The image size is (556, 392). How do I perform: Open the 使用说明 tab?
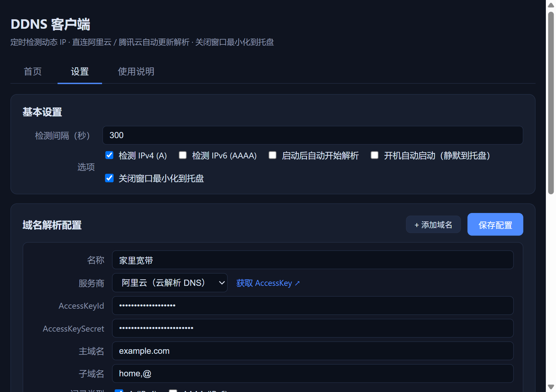click(136, 72)
